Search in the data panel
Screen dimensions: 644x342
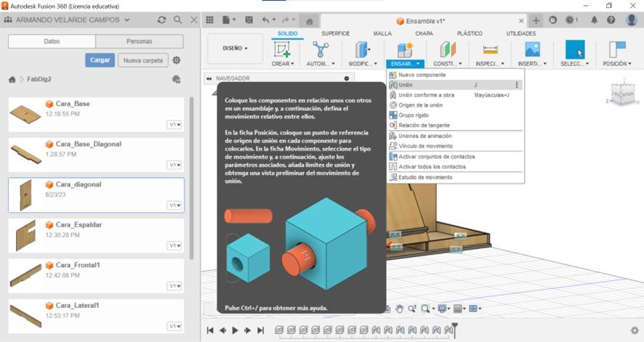click(177, 20)
